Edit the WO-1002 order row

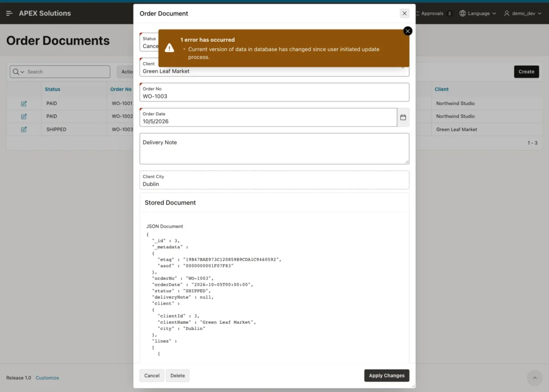pos(24,116)
